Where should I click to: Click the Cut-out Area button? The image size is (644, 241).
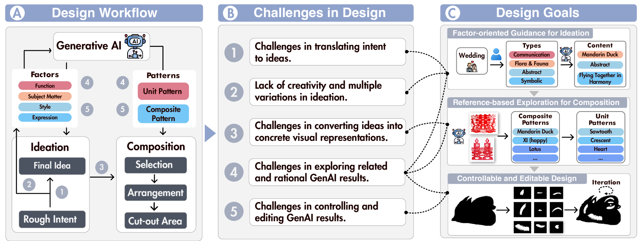[155, 221]
